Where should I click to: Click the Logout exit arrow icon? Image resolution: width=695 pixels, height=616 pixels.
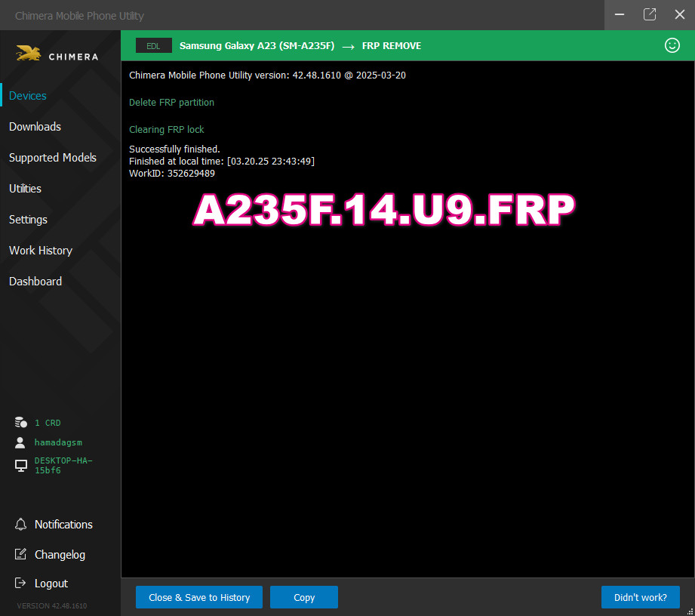(x=20, y=583)
